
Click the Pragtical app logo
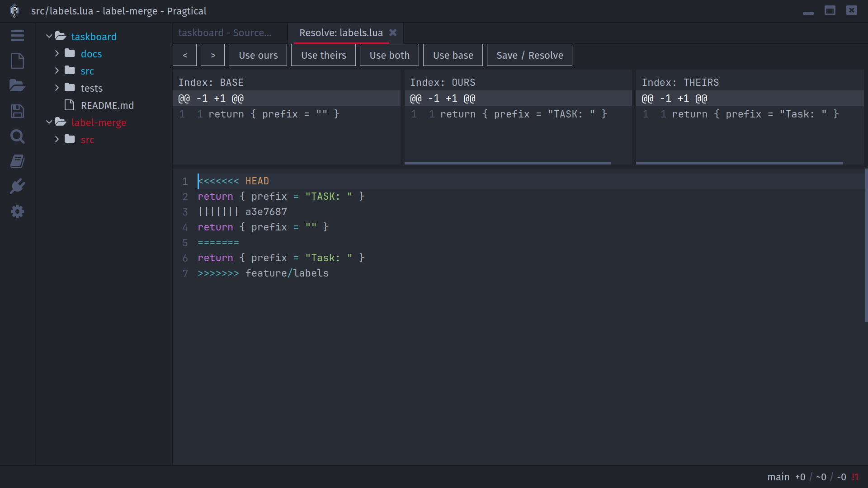coord(14,11)
